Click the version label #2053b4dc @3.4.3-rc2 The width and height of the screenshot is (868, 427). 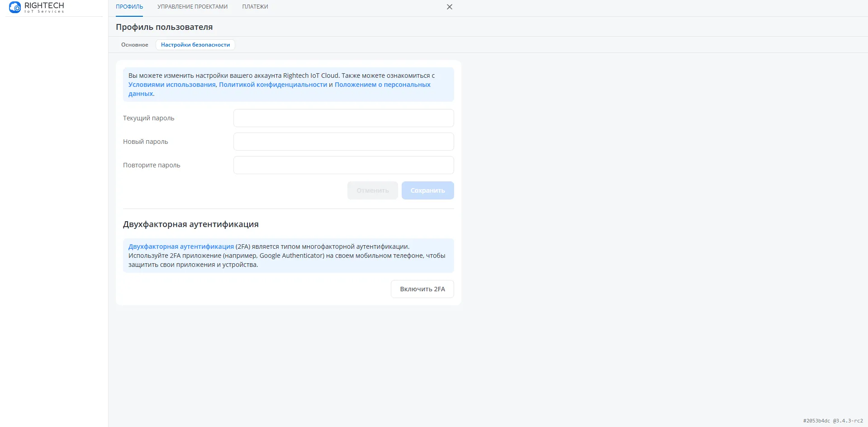point(833,421)
